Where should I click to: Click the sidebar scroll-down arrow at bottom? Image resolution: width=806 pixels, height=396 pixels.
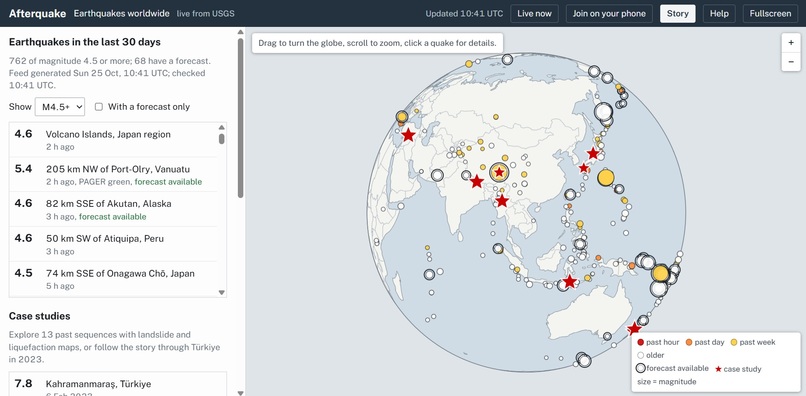240,392
